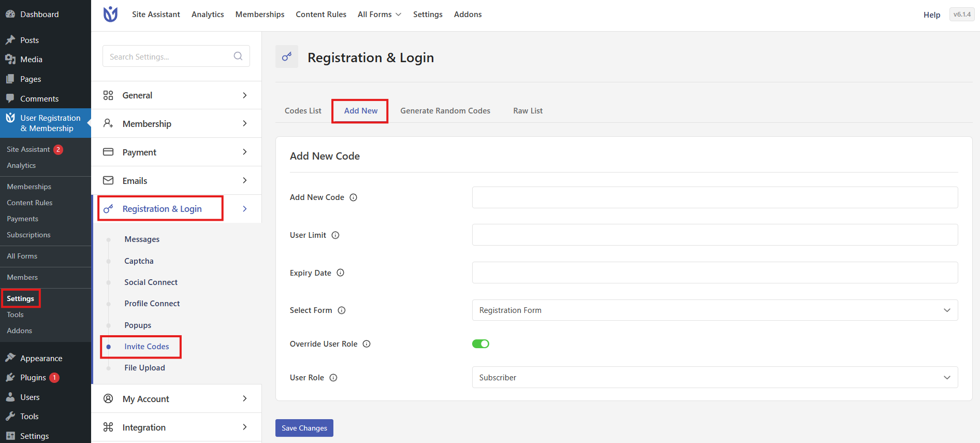This screenshot has height=443, width=980.
Task: Click the Membership user-plus icon
Action: (x=108, y=123)
